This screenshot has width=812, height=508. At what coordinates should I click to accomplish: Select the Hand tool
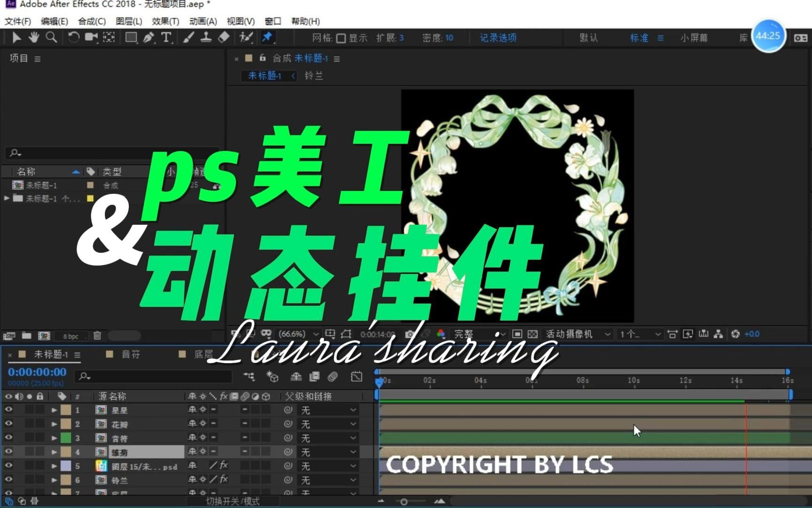point(34,38)
